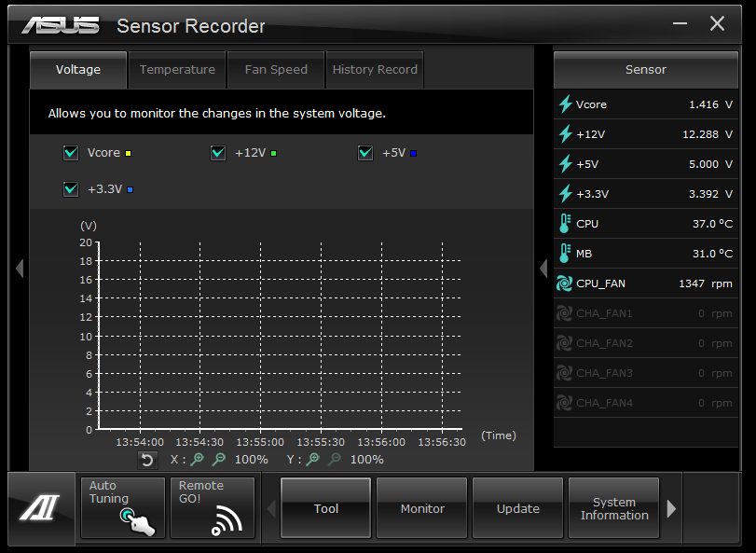Toggle the +3.3V checkbox off
Viewport: 756px width, 553px height.
tap(71, 188)
